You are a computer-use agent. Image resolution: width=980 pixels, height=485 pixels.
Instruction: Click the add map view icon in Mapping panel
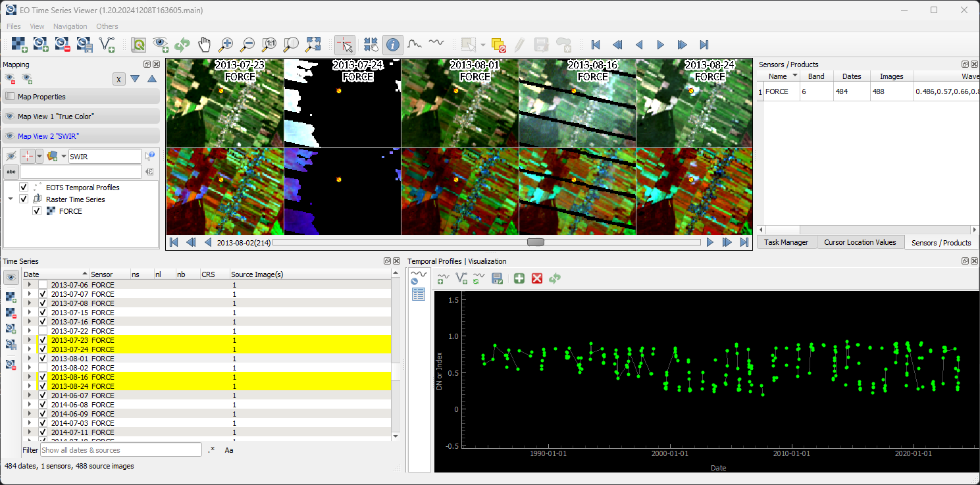click(x=27, y=79)
